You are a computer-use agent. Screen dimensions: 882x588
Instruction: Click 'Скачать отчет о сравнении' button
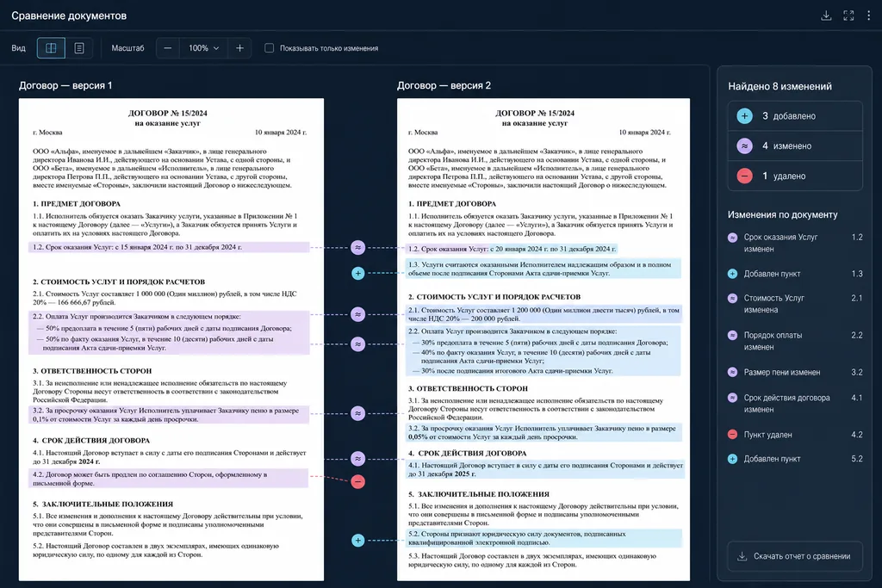[795, 556]
